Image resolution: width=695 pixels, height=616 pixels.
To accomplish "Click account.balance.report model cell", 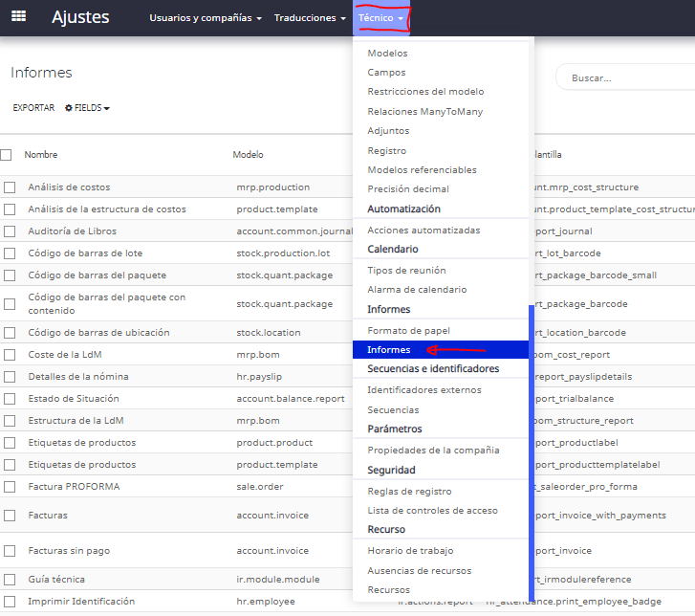I will 291,399.
